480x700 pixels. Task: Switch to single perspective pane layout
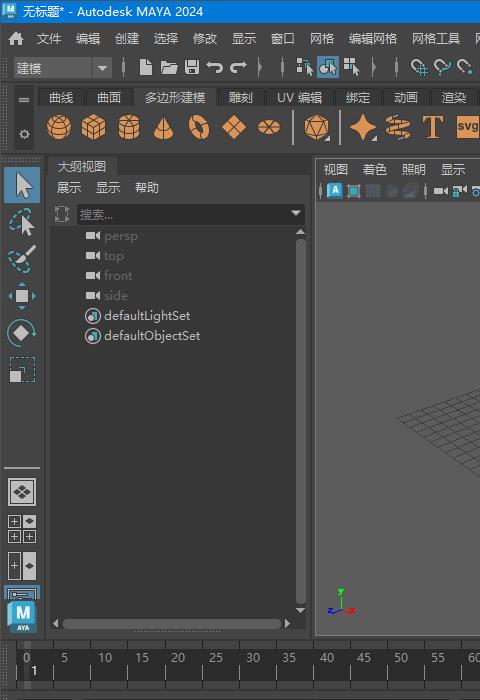pyautogui.click(x=22, y=492)
